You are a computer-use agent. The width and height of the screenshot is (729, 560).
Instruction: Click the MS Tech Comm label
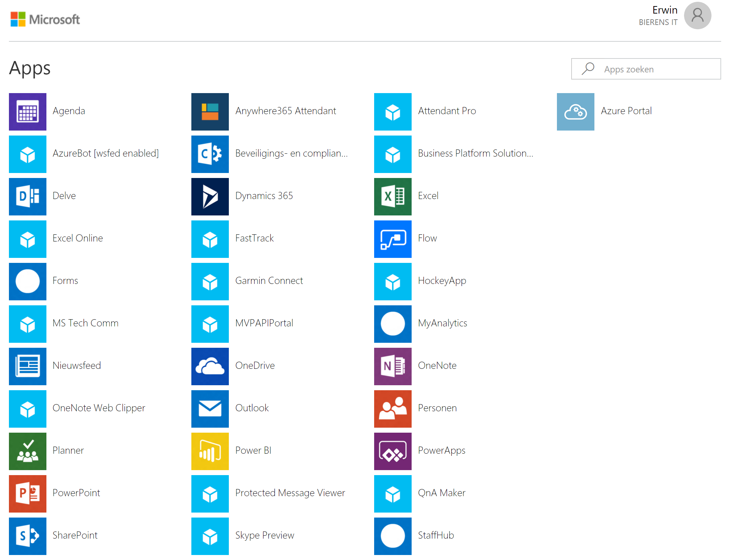[x=86, y=323]
